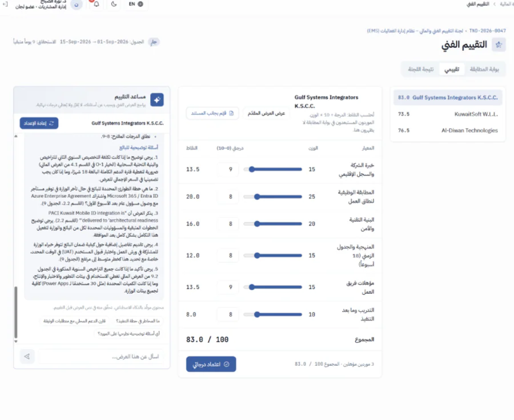Viewport: 514px width, 420px height.
Task: Click the 16.0 points value
Action: click(193, 224)
